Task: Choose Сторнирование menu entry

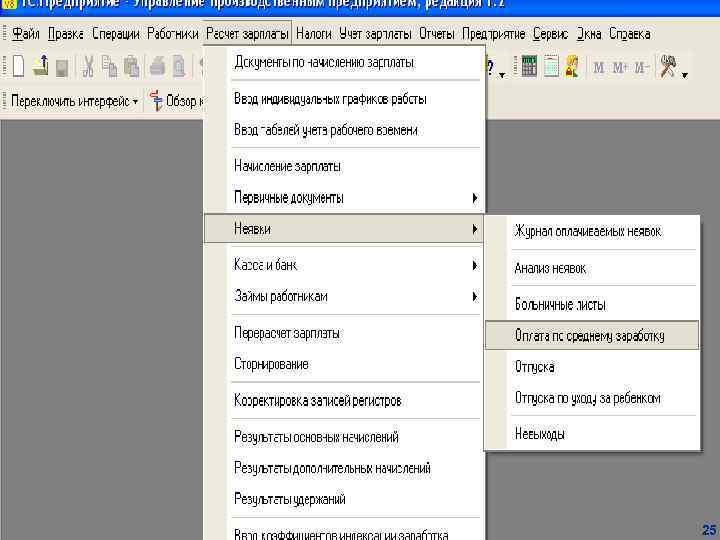Action: (x=344, y=364)
